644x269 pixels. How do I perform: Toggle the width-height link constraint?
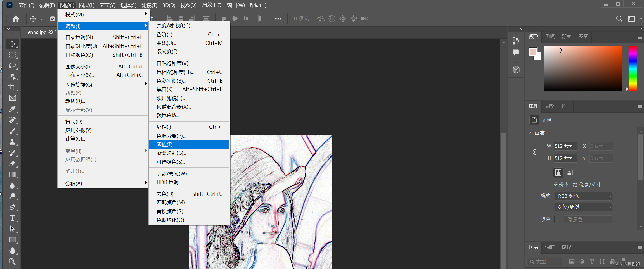pyautogui.click(x=535, y=152)
